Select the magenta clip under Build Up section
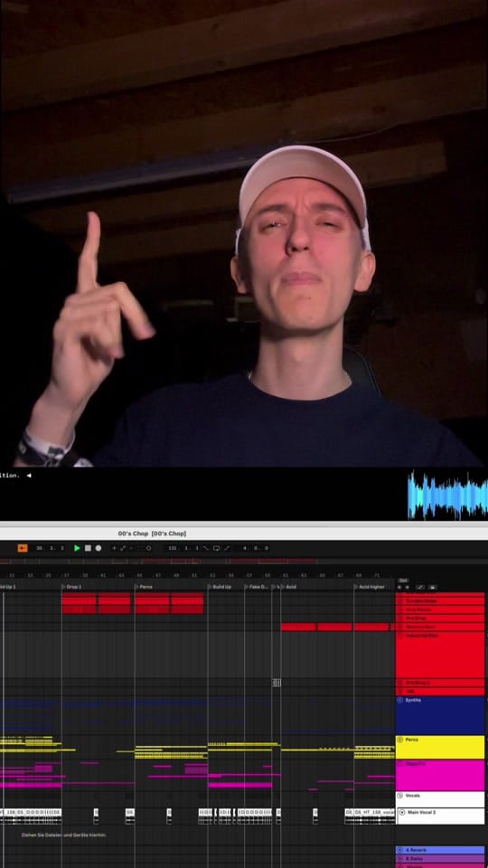 (239, 785)
